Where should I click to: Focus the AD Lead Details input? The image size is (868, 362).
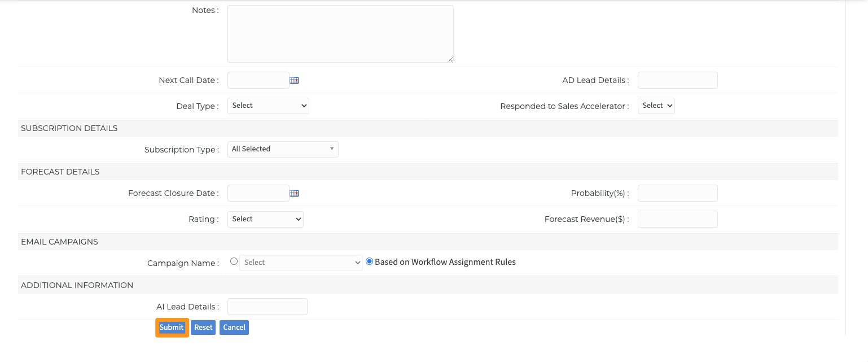(677, 80)
